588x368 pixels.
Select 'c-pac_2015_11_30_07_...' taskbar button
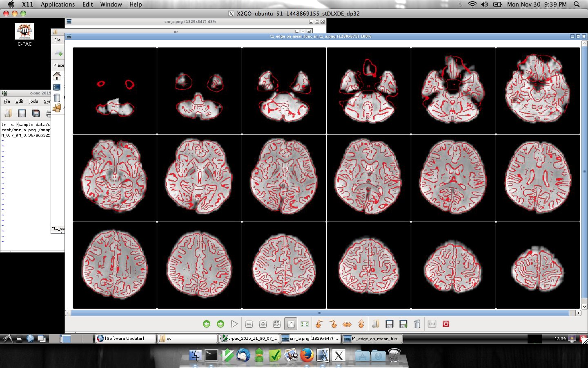coord(249,338)
